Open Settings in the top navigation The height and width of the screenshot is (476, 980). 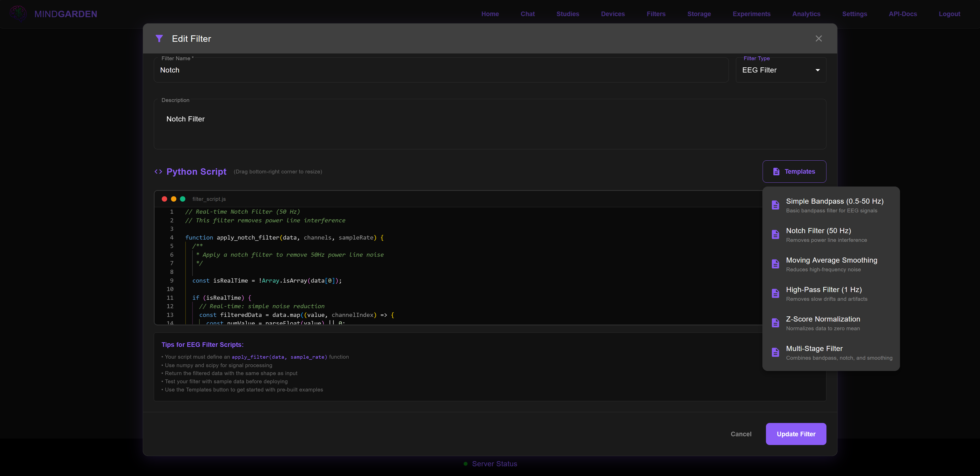coord(854,14)
